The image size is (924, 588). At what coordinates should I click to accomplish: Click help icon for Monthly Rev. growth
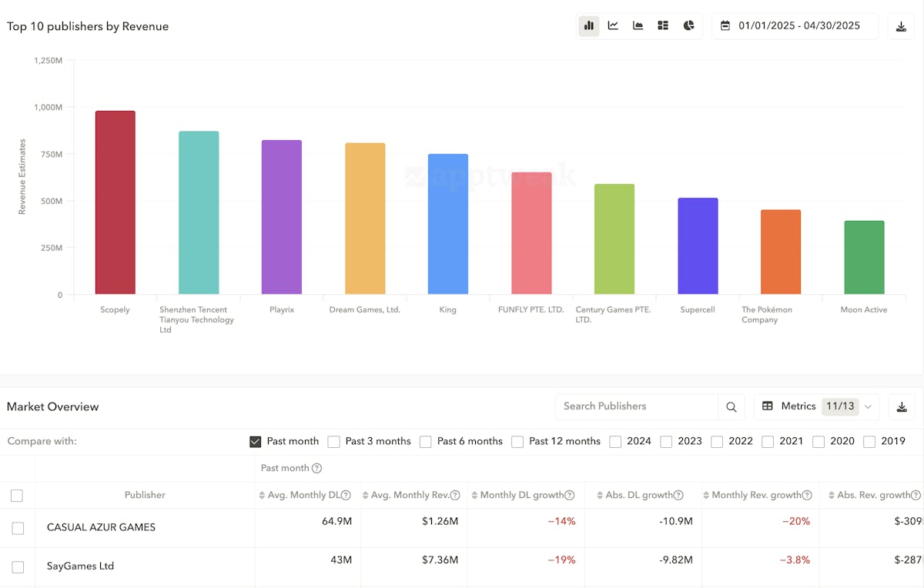coord(807,495)
